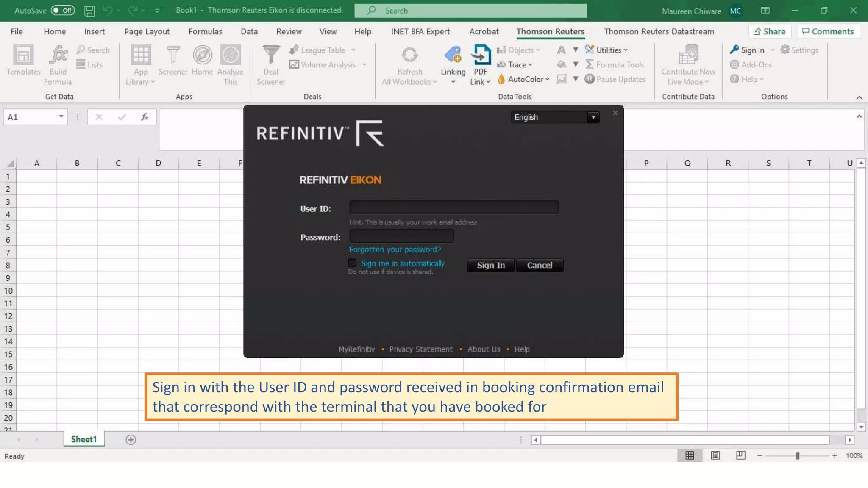Zoom out with the minus button

(x=760, y=456)
